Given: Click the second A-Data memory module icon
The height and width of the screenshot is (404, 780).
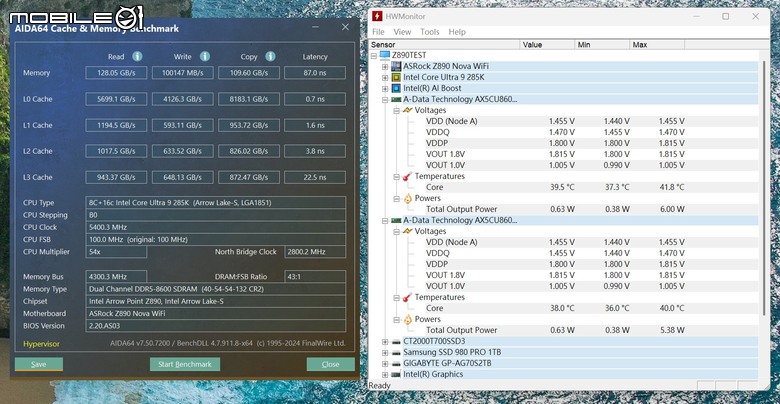Looking at the screenshot, I should (396, 220).
